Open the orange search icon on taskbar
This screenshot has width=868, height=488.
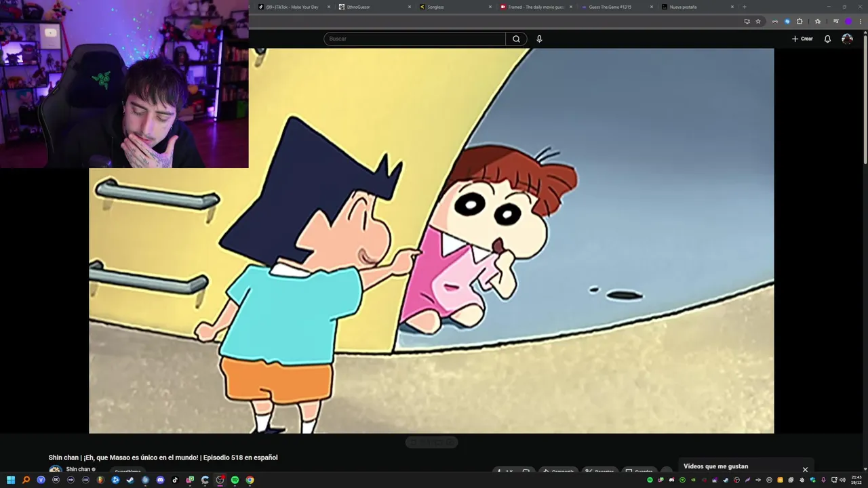pos(26,480)
